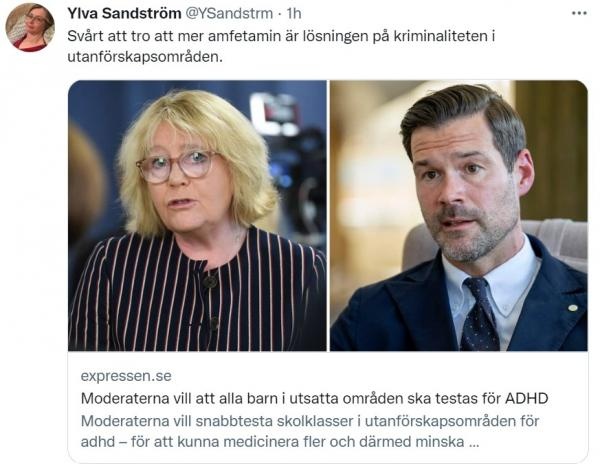Click the description line beginning adhd – för att kunna
Viewport: 600px width, 464px height.
(280, 442)
